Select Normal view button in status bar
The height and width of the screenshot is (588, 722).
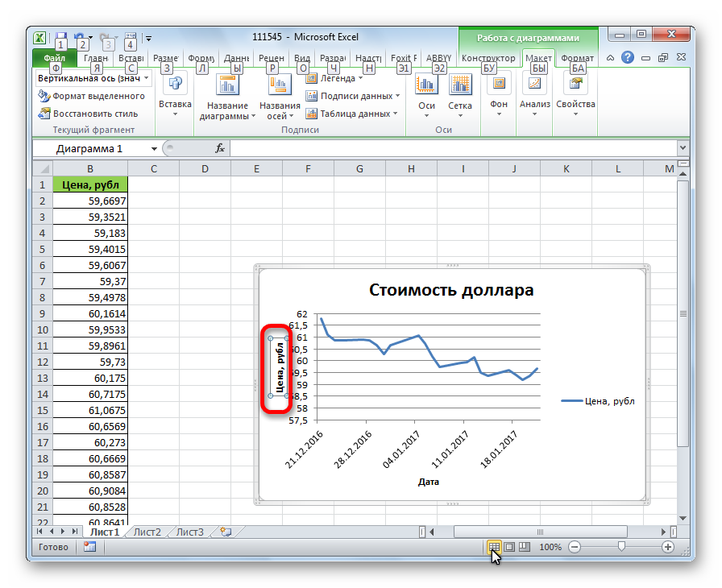(x=495, y=547)
